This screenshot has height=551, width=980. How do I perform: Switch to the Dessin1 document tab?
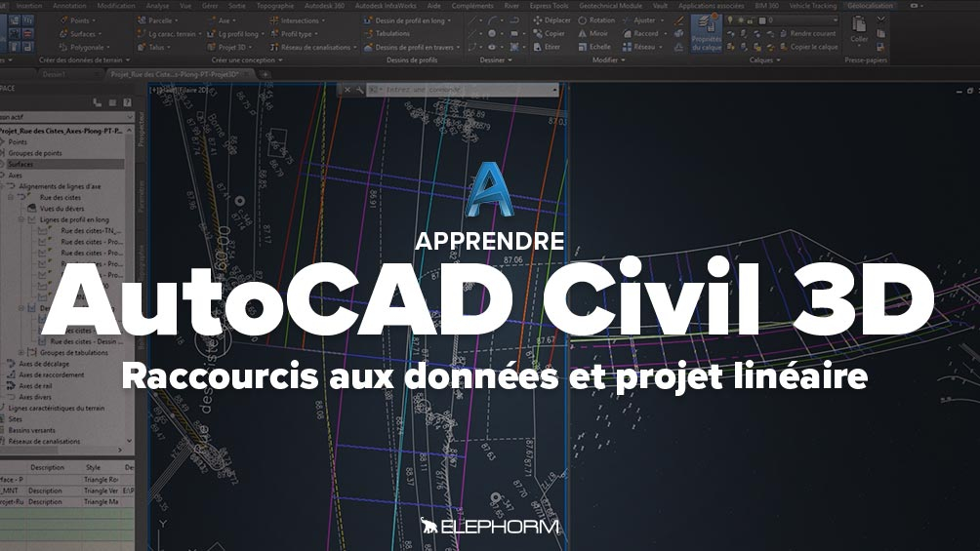(x=55, y=74)
